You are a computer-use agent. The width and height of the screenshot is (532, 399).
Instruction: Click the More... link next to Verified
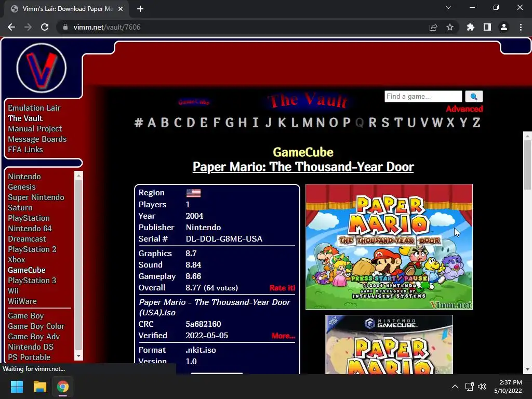point(283,336)
